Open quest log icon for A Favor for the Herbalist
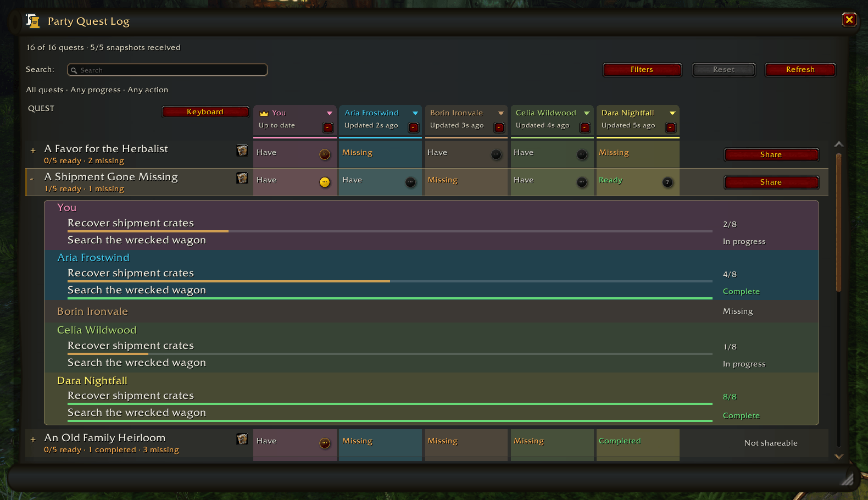 (x=242, y=151)
